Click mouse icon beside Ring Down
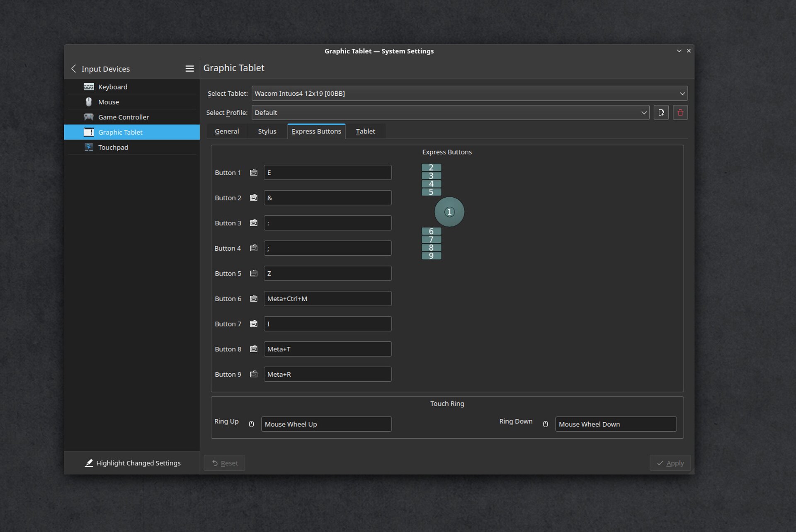Screen dimensions: 796x532 pyautogui.click(x=545, y=424)
